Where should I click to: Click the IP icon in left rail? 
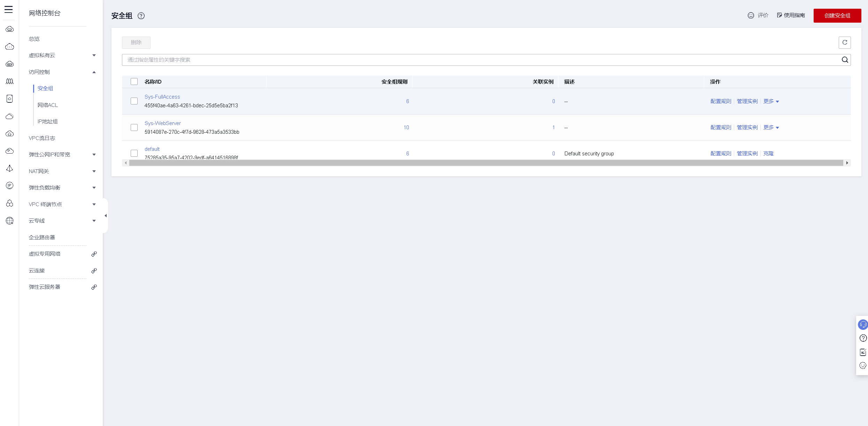[10, 186]
